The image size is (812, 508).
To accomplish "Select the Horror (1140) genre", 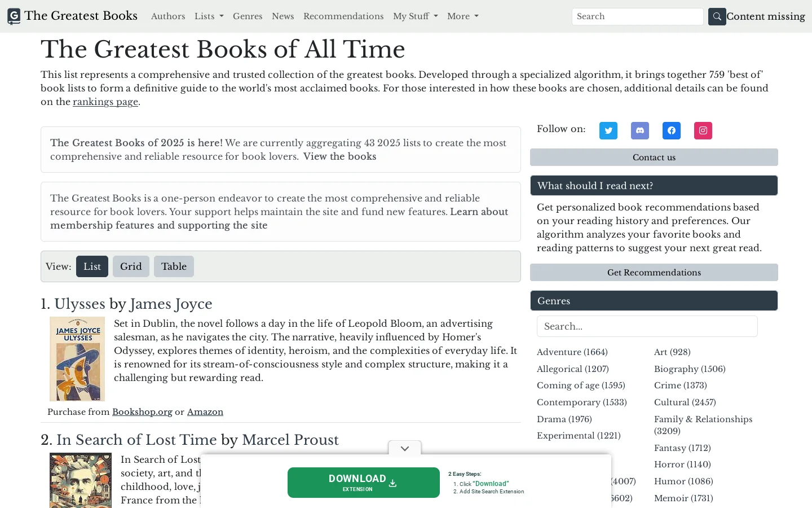I will point(682,465).
